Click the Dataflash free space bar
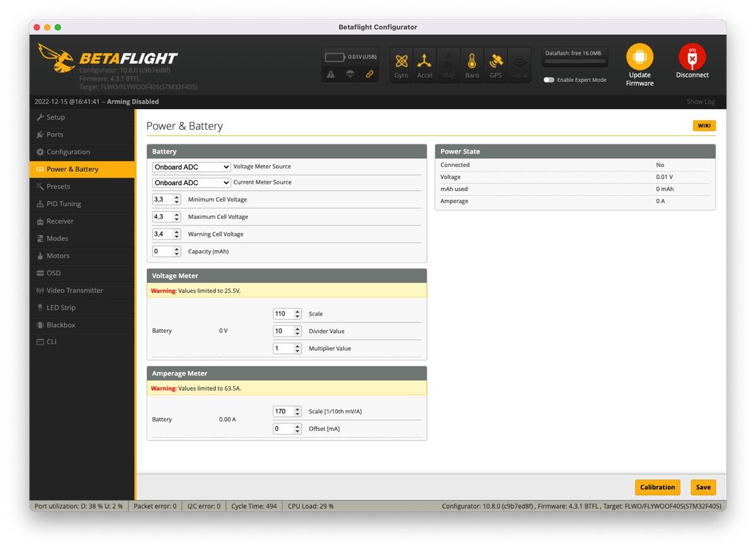 click(575, 62)
